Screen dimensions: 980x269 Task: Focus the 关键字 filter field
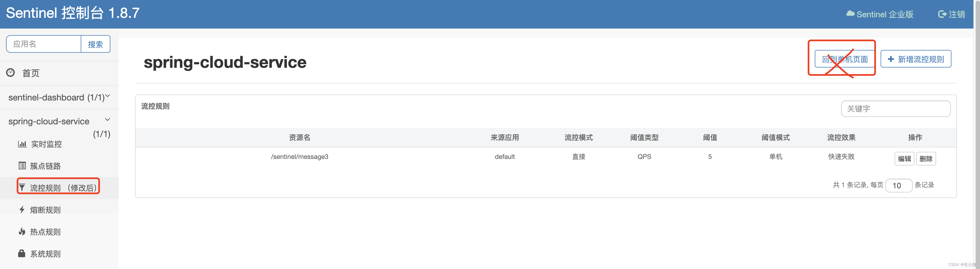pos(895,109)
